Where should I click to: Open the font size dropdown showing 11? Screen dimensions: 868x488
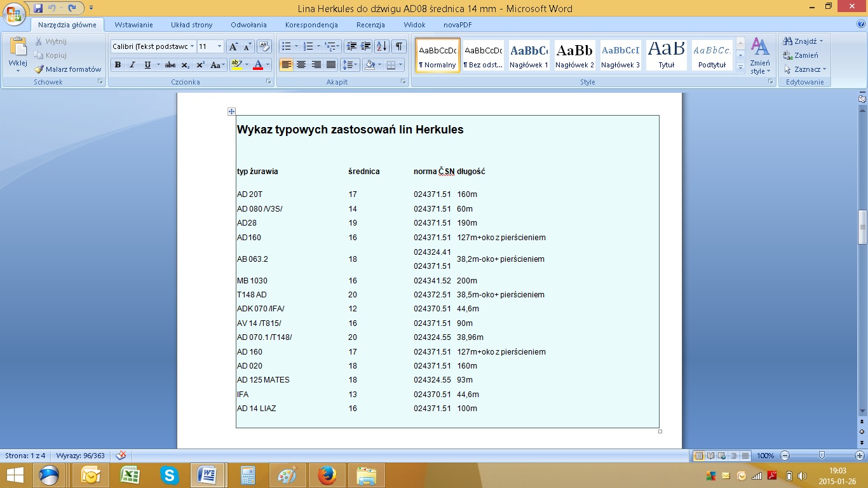tap(220, 46)
